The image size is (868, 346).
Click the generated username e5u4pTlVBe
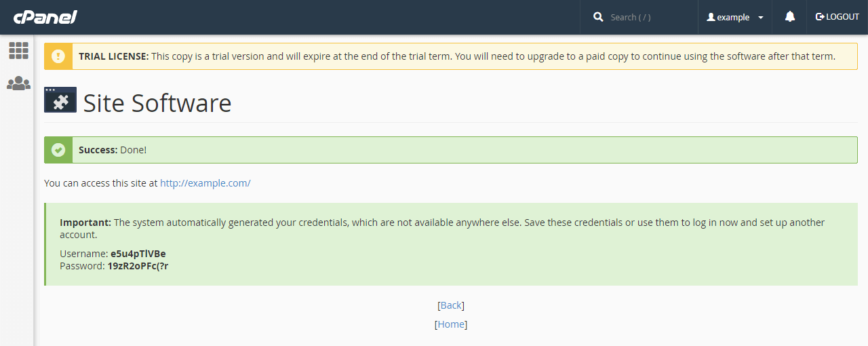coord(138,254)
